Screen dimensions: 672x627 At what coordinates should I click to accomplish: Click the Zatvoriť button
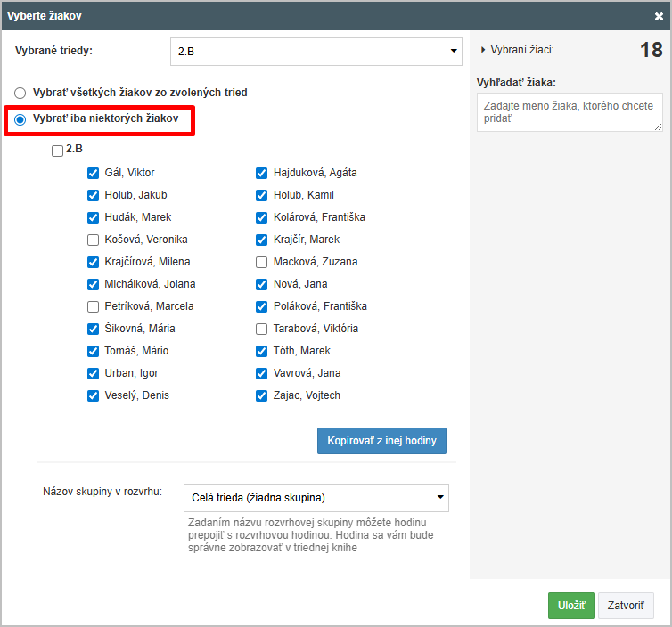[x=626, y=605]
